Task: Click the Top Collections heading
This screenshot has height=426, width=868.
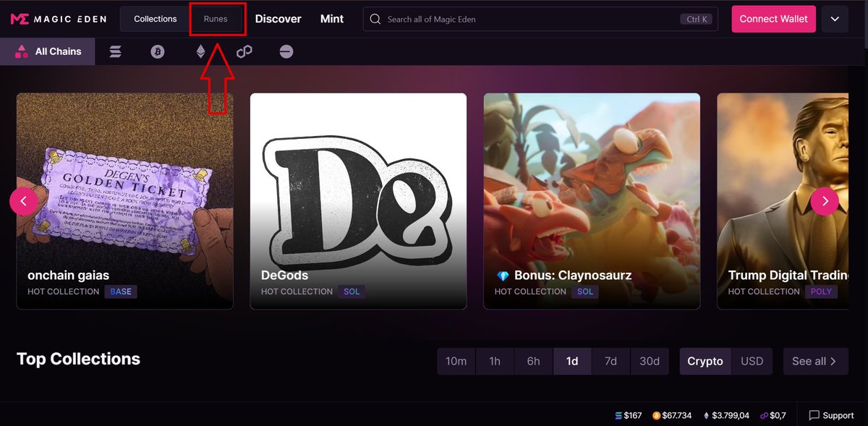Action: point(78,359)
